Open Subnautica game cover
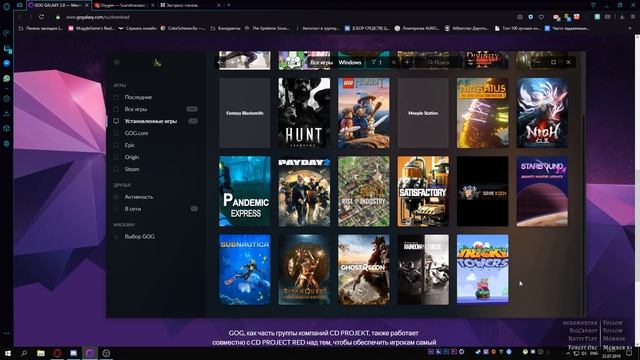Viewport: 640px width, 360px height. tap(244, 269)
